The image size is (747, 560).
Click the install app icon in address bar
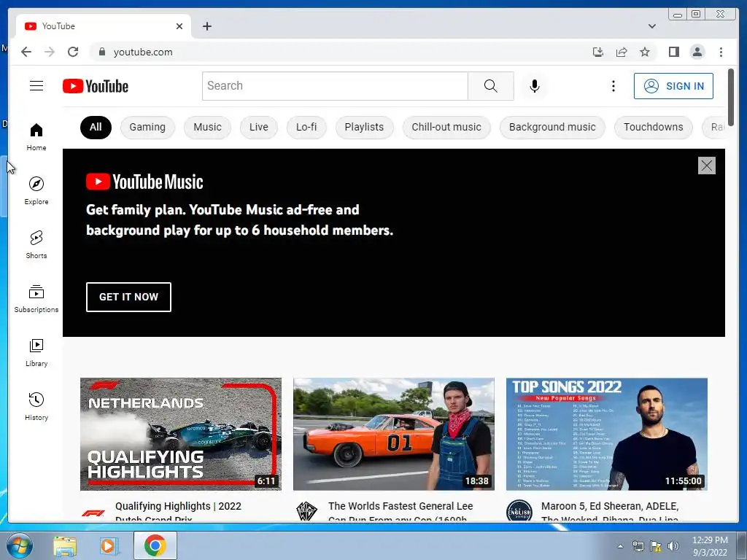coord(598,52)
